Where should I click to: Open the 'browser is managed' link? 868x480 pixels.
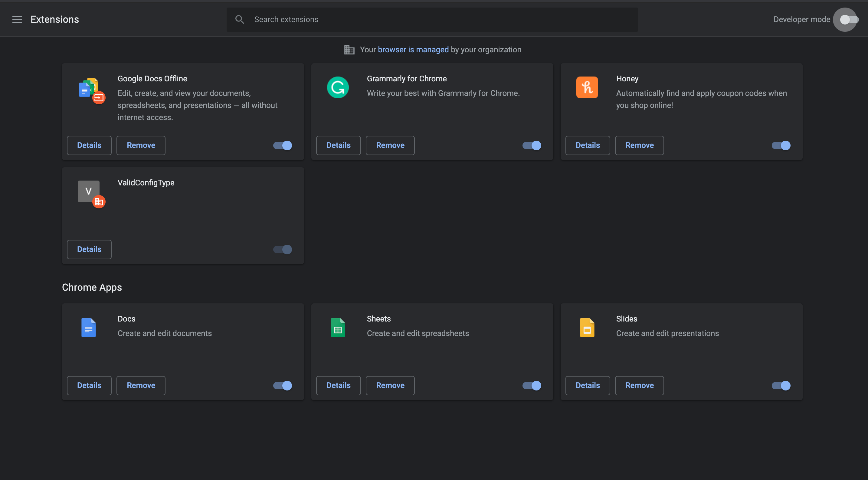(x=413, y=50)
